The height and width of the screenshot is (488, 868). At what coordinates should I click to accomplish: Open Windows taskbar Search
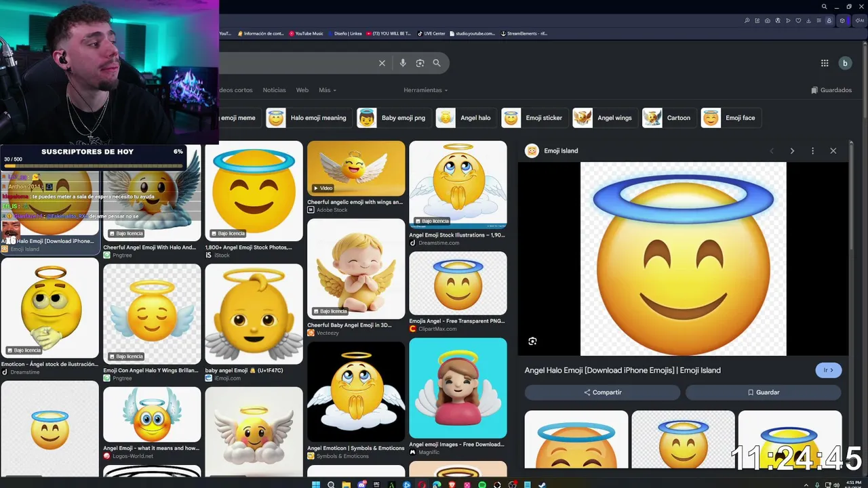click(331, 485)
